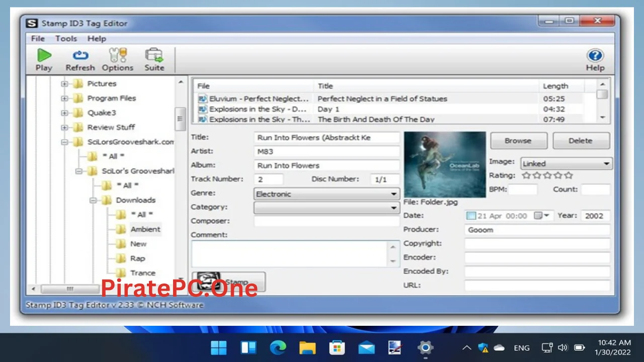Click into the URL input field
Screen dimensions: 644x362
(x=537, y=286)
